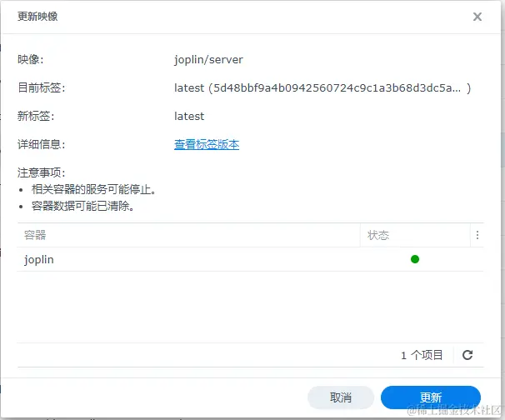Screen dimensions: 505x420
Task: Click the 更新 button
Action: click(x=431, y=397)
